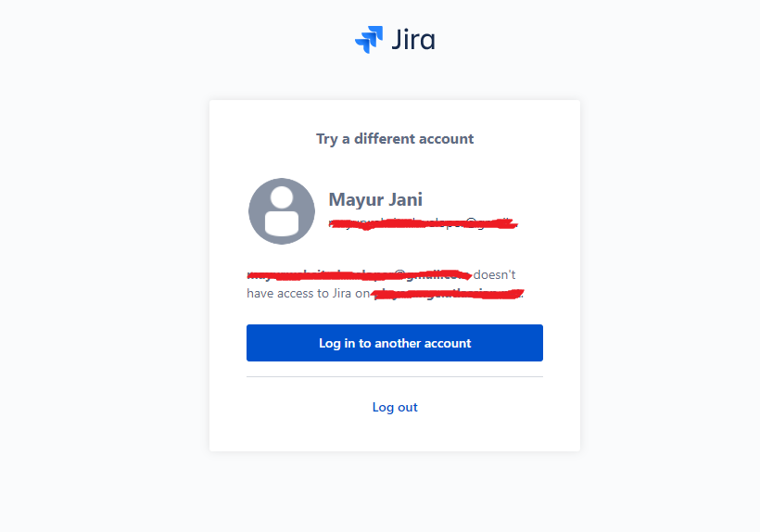Viewport: 760px width, 532px height.
Task: Click the word out in the Log out link
Action: point(408,408)
